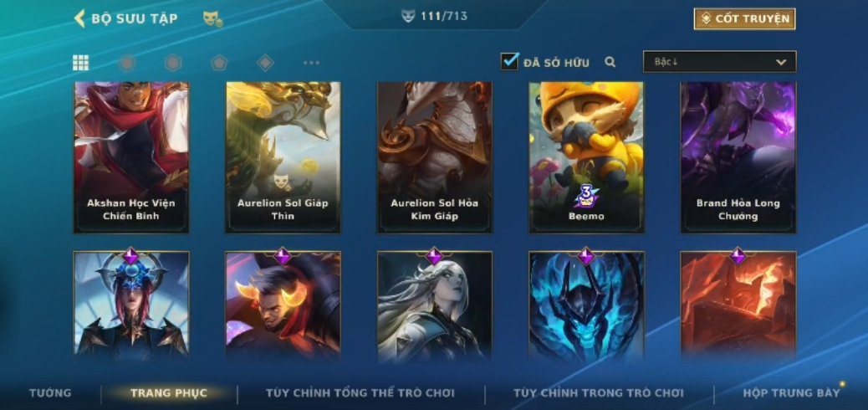
Task: Select Akshan Học Viện Chiến Binh skin
Action: pyautogui.click(x=131, y=157)
